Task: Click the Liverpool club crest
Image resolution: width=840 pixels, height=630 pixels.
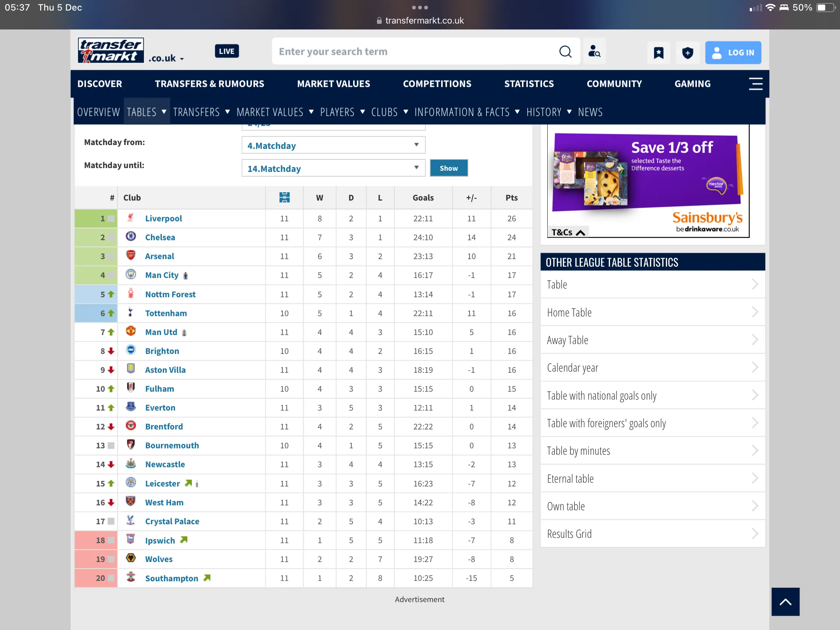Action: click(x=131, y=218)
